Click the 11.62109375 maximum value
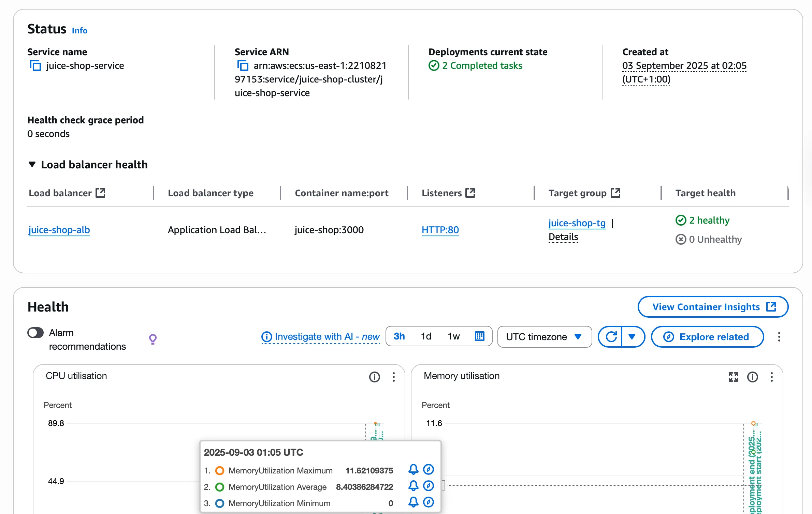The image size is (812, 514). tap(369, 471)
